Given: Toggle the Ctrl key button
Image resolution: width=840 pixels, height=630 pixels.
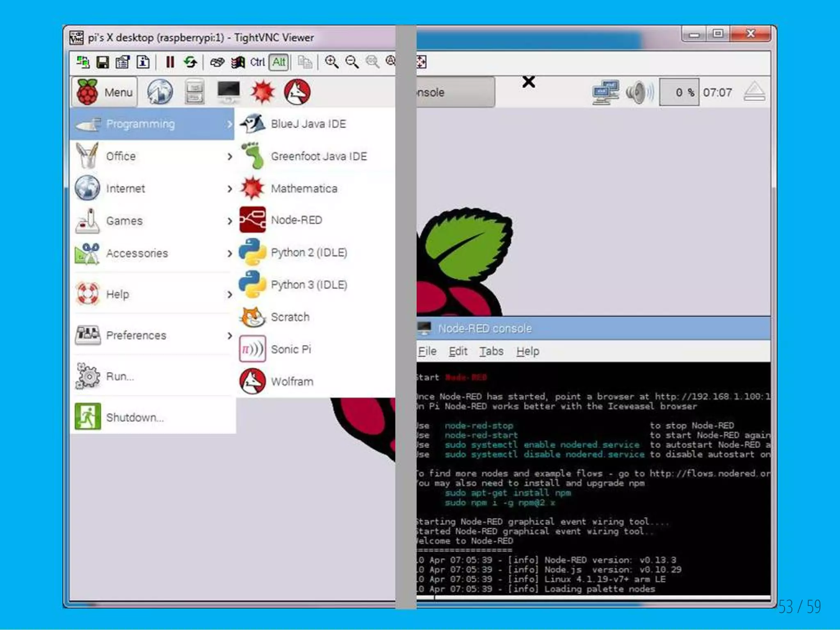Looking at the screenshot, I should pos(258,62).
